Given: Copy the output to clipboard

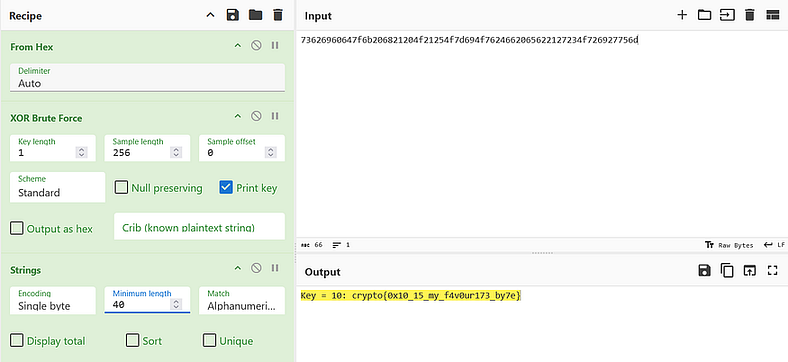Looking at the screenshot, I should pyautogui.click(x=727, y=270).
